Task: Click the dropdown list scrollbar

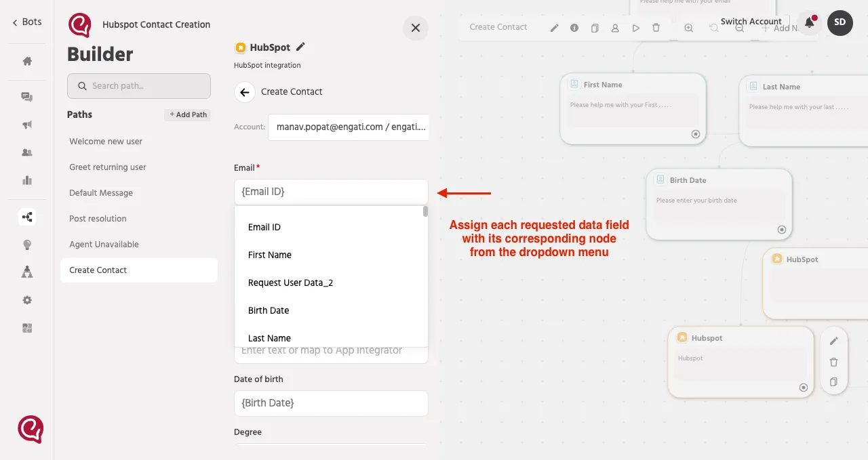Action: click(x=425, y=211)
